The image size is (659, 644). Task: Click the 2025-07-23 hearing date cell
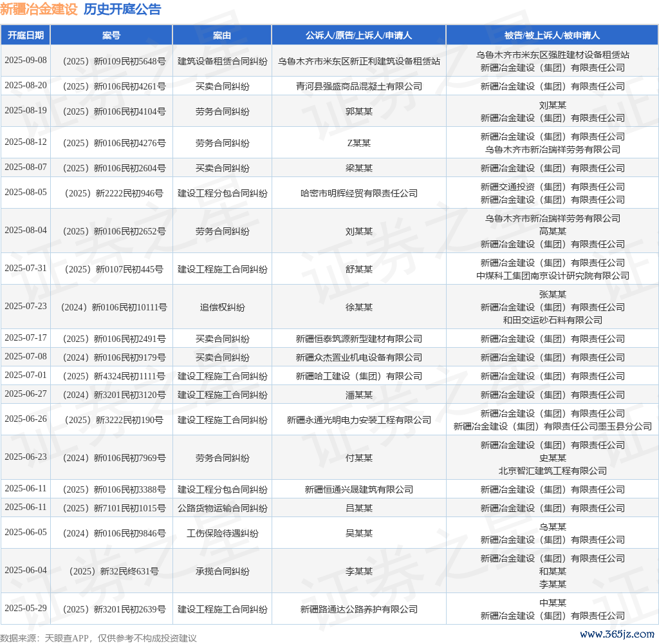26,307
